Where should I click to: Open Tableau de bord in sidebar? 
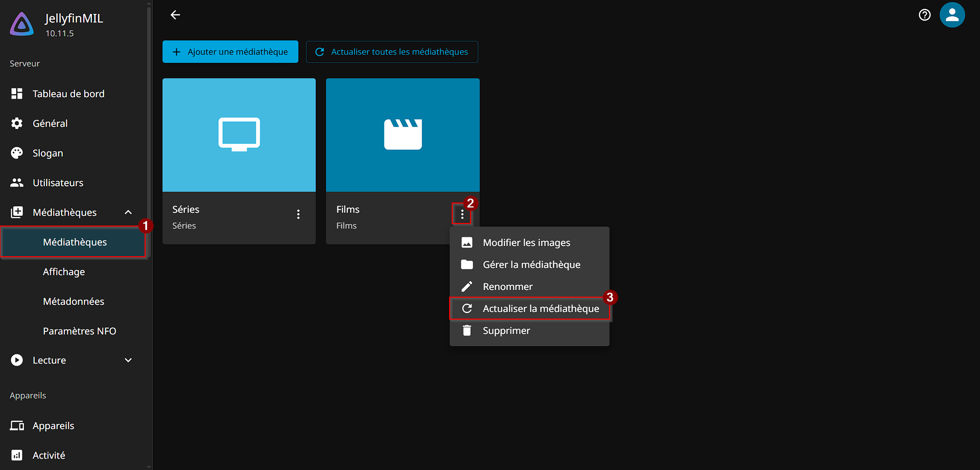pyautogui.click(x=68, y=94)
